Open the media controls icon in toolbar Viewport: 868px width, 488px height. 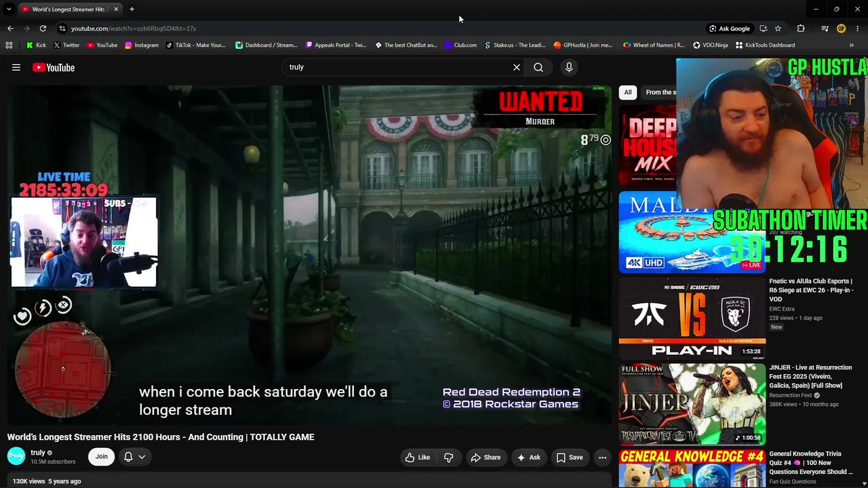pyautogui.click(x=825, y=28)
